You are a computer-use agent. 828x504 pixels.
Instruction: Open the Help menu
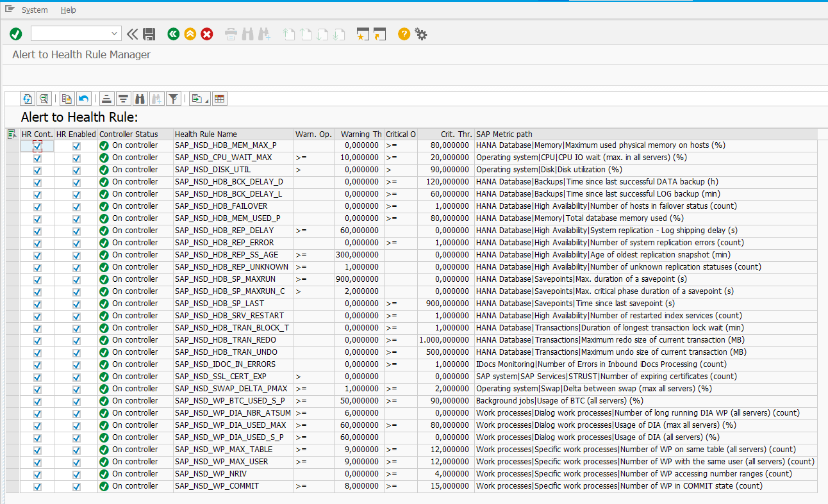click(69, 10)
